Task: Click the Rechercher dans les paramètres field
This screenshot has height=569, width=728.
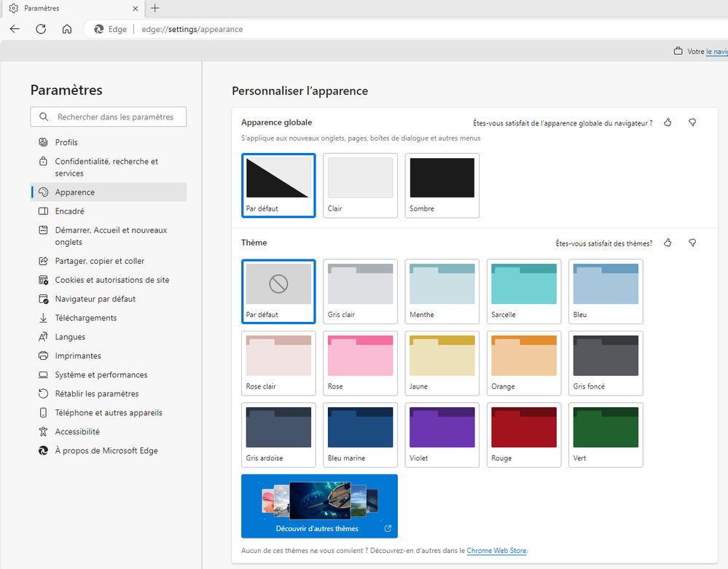Action: (x=109, y=117)
